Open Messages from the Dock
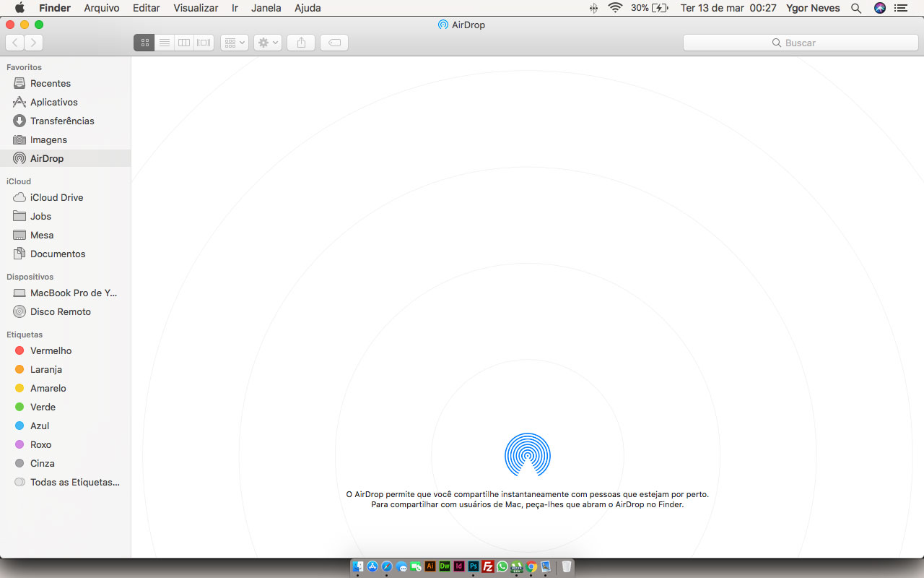 (401, 567)
